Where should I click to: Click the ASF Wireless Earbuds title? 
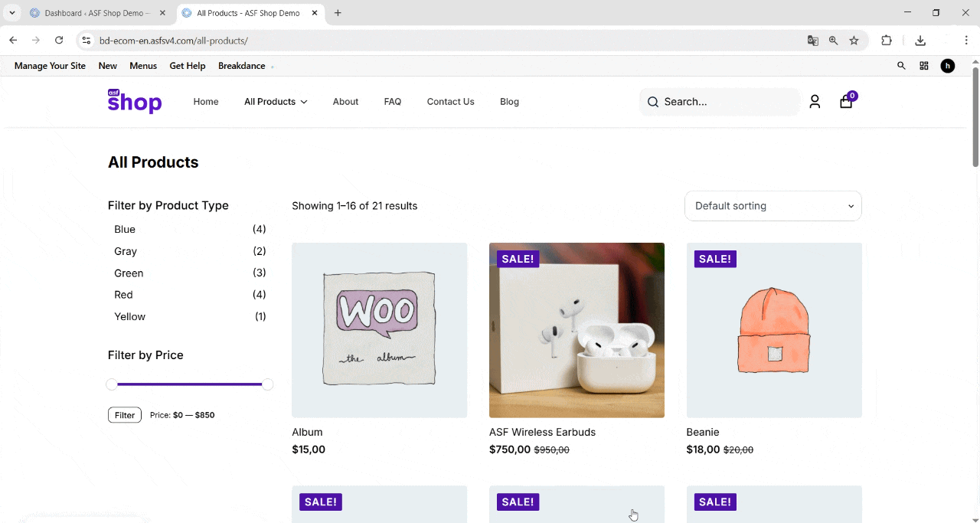click(x=542, y=432)
